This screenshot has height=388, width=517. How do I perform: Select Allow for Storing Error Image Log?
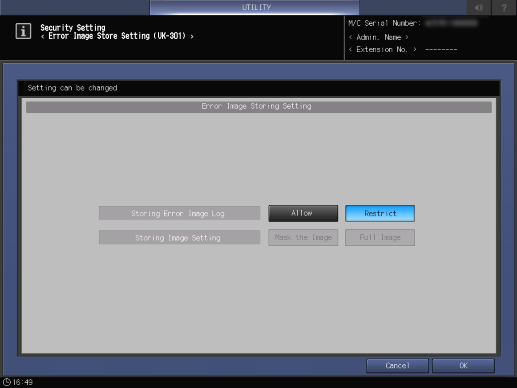point(303,213)
